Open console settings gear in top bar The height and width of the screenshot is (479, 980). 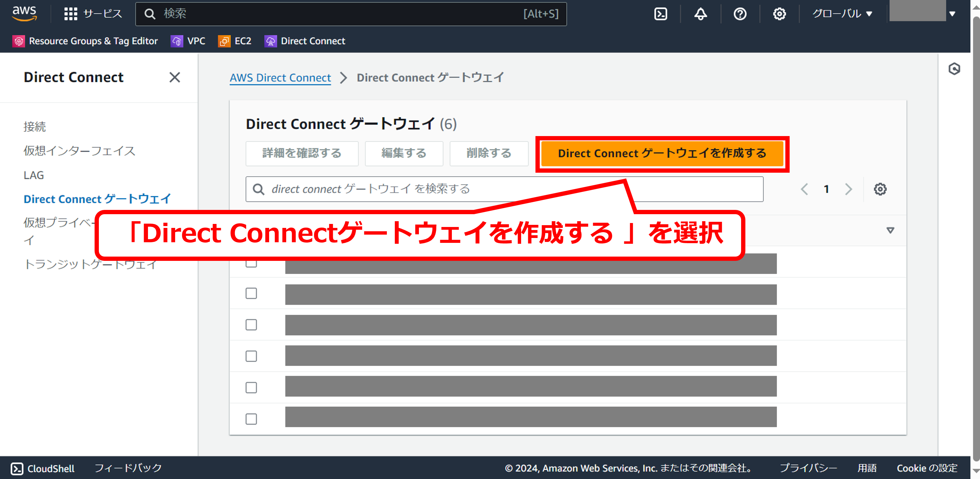pos(779,14)
